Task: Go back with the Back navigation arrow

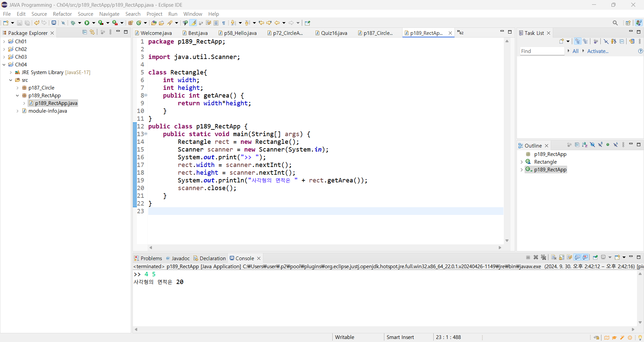Action: click(277, 23)
